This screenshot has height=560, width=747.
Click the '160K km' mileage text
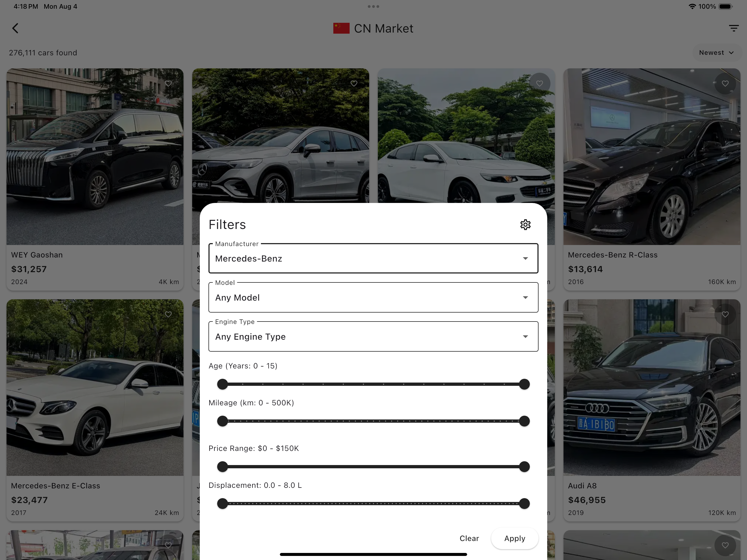722,282
